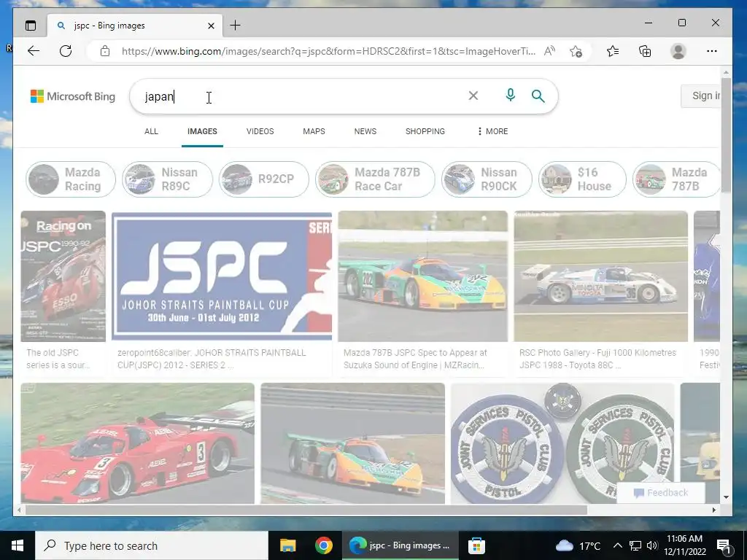
Task: Refresh the current page
Action: [66, 51]
